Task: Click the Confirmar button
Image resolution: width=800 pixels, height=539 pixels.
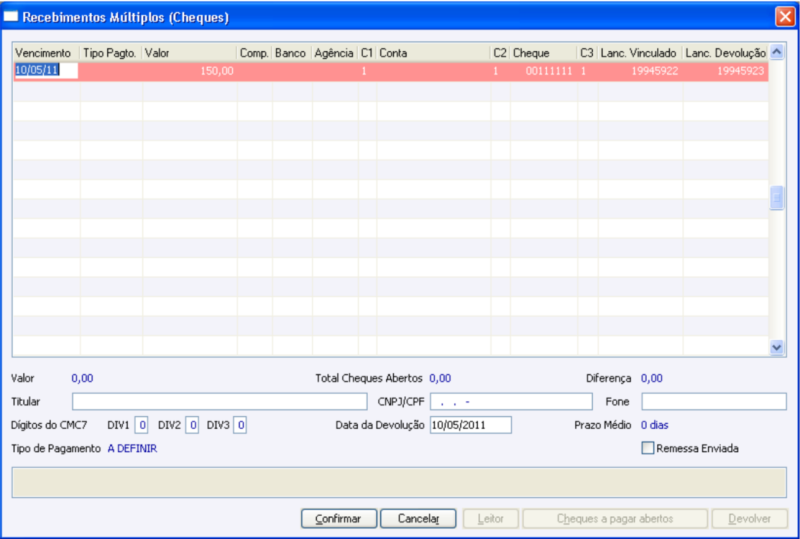Action: 339,519
